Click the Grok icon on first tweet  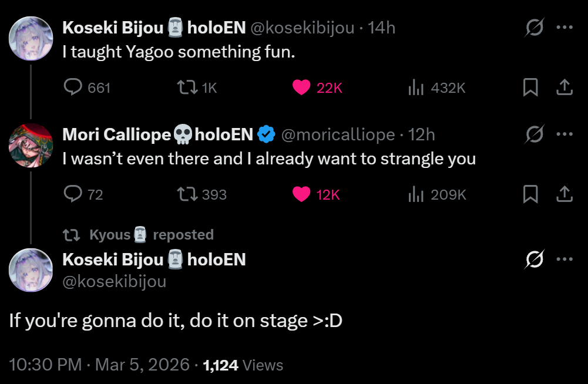point(535,28)
